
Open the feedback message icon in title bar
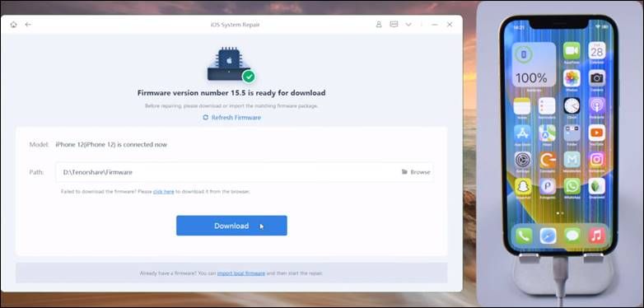[394, 24]
